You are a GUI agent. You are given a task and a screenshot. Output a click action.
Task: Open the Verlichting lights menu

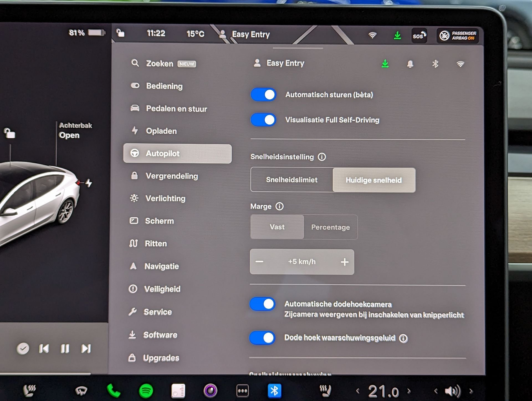point(158,198)
